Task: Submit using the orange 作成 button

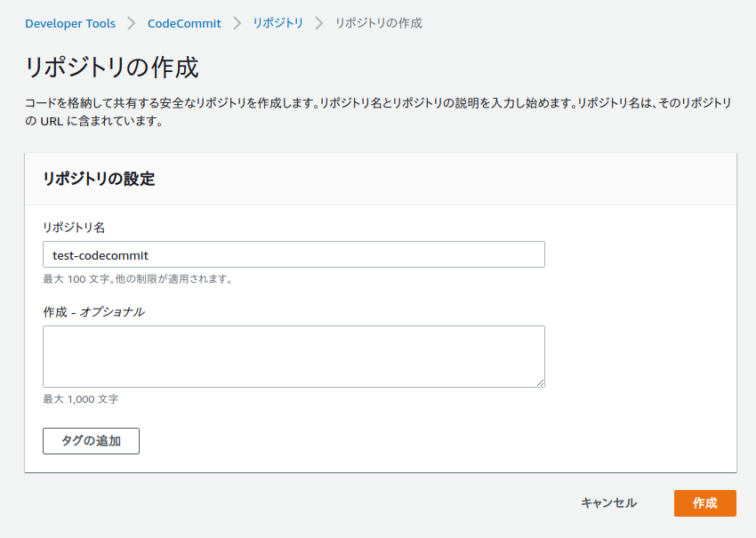Action: point(705,503)
